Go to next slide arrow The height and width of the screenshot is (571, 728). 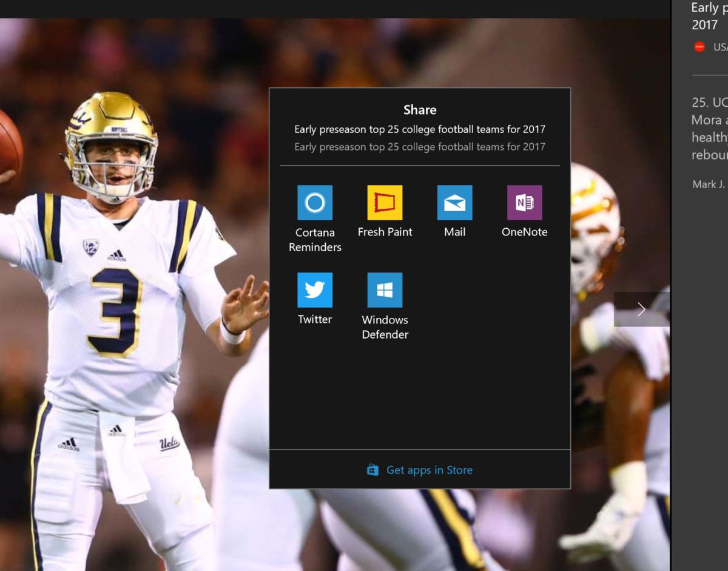click(x=641, y=309)
